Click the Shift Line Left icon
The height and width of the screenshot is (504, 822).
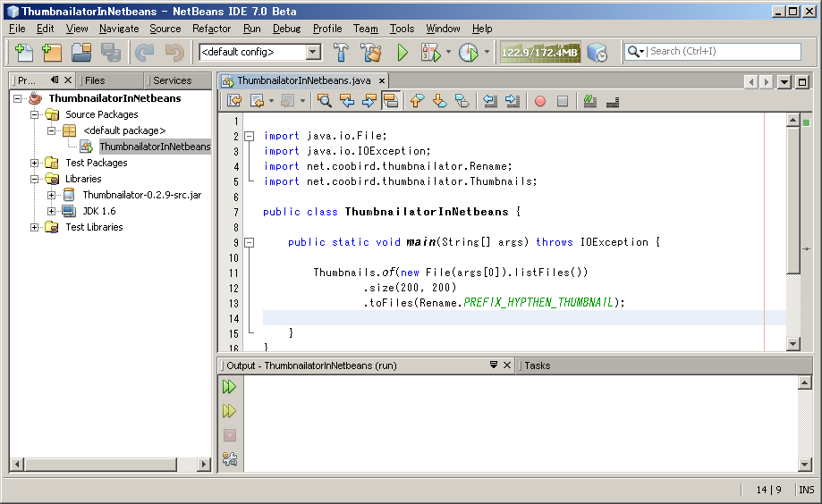tap(490, 101)
